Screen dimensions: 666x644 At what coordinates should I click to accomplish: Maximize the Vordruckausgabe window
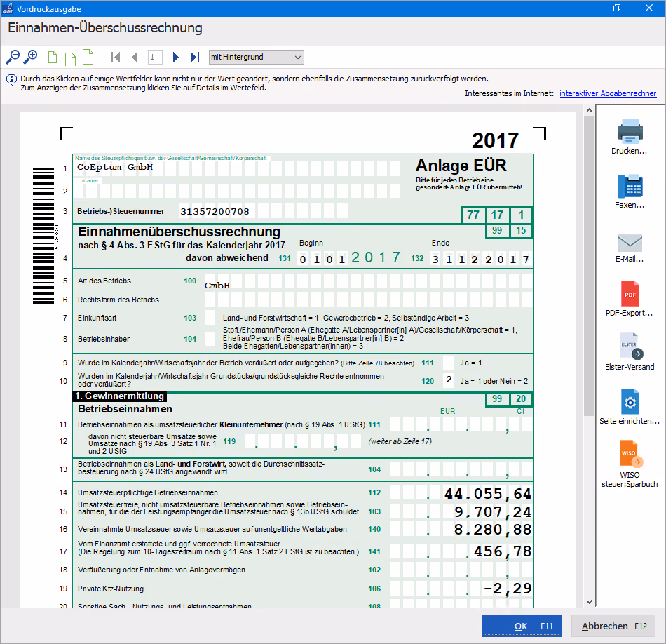pyautogui.click(x=617, y=8)
